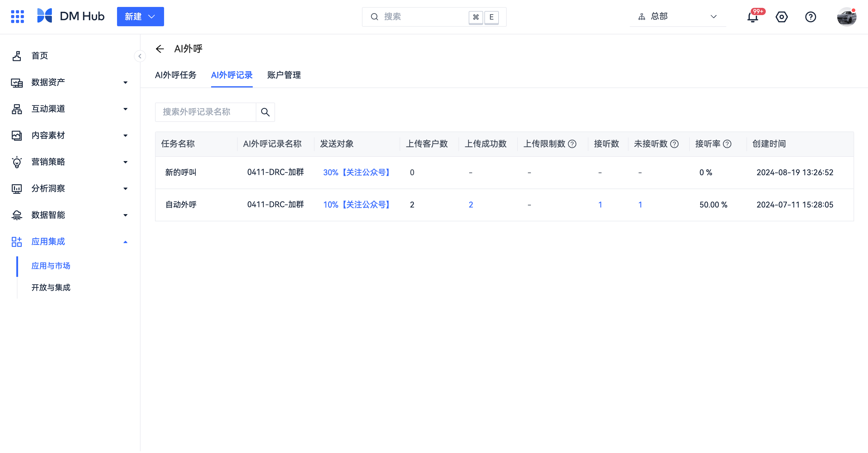The width and height of the screenshot is (868, 453).
Task: Click the DM Hub logo
Action: [71, 16]
